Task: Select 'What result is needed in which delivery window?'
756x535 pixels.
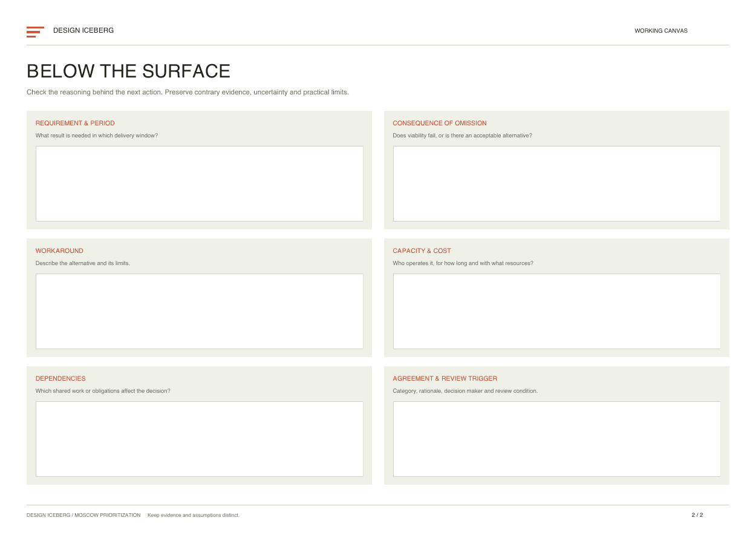Action: coord(97,136)
